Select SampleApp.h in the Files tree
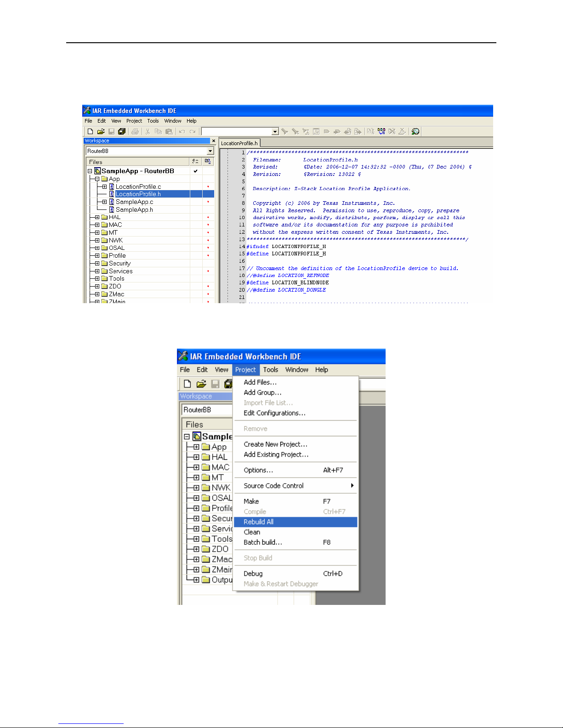 click(134, 209)
